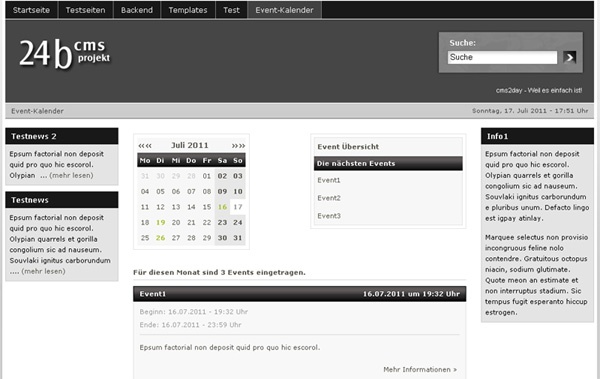Image resolution: width=600 pixels, height=379 pixels.
Task: Click the Event1 title bar
Action: (300, 294)
